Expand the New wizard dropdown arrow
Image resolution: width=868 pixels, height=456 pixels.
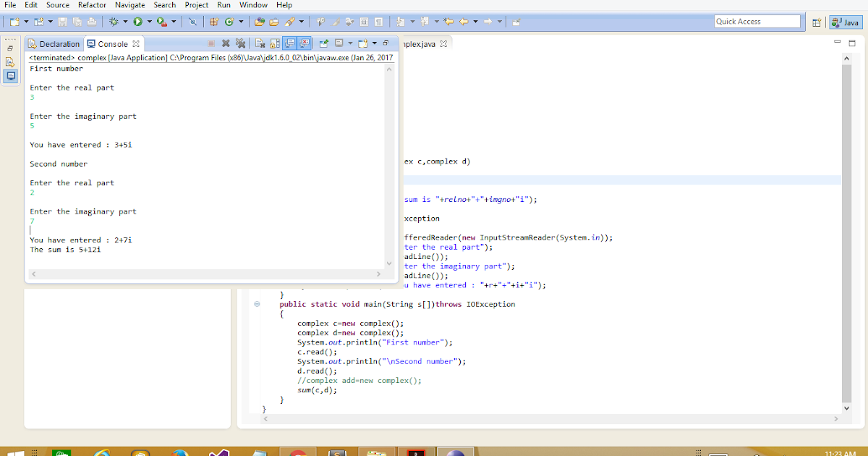tap(27, 22)
